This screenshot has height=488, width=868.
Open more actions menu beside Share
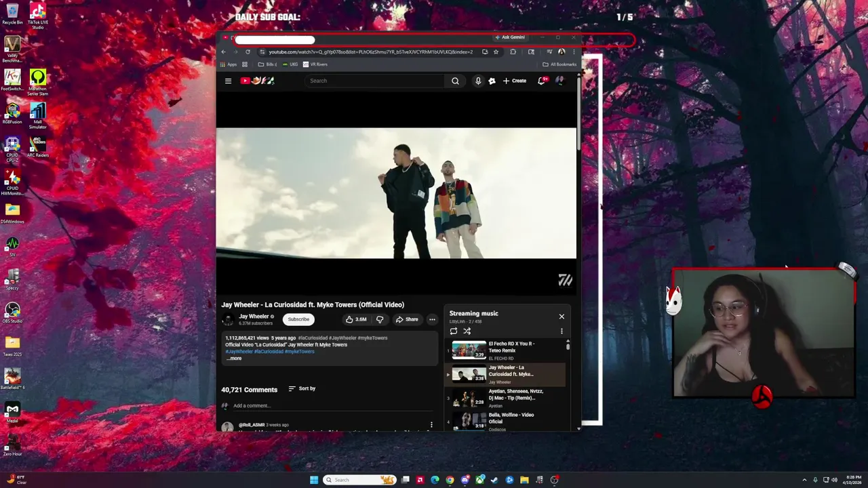click(432, 319)
